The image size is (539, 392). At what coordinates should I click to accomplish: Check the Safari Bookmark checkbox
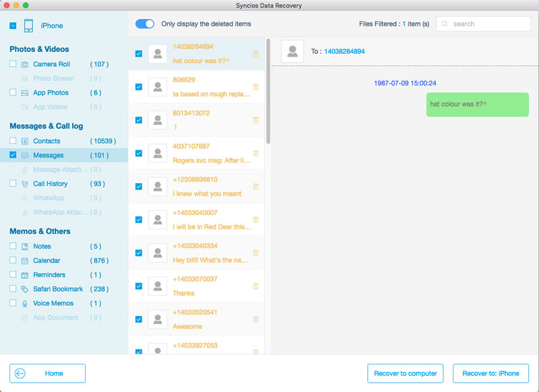[x=13, y=288]
